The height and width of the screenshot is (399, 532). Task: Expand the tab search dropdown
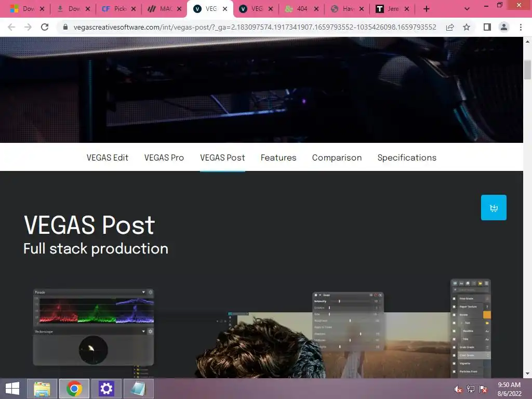click(x=467, y=9)
